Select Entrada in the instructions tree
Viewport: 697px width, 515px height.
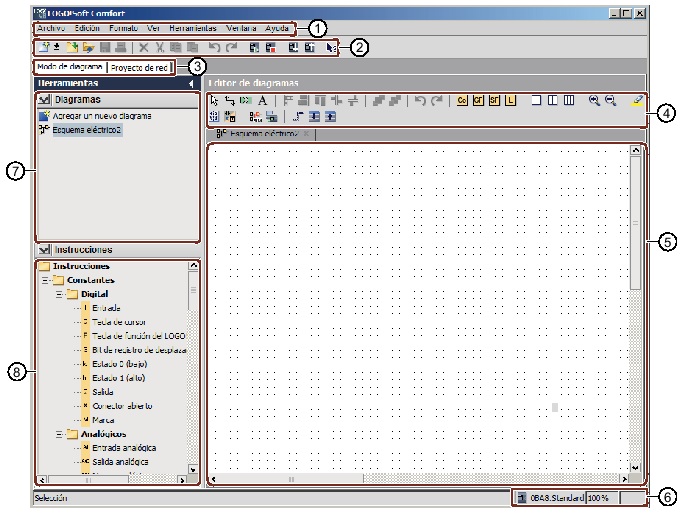tap(106, 308)
